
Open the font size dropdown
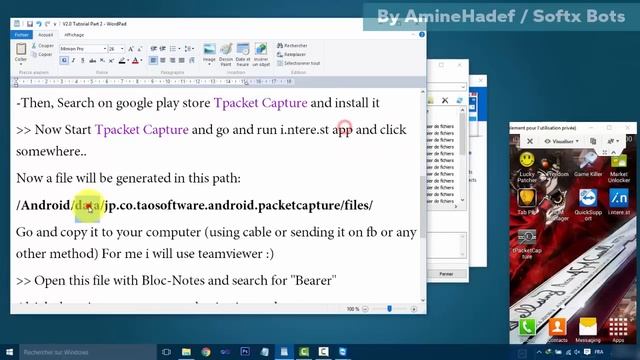[122, 49]
